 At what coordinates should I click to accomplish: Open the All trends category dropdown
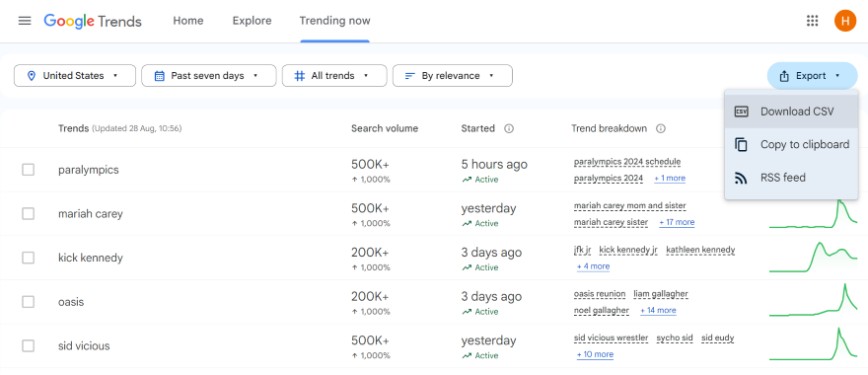click(x=334, y=76)
